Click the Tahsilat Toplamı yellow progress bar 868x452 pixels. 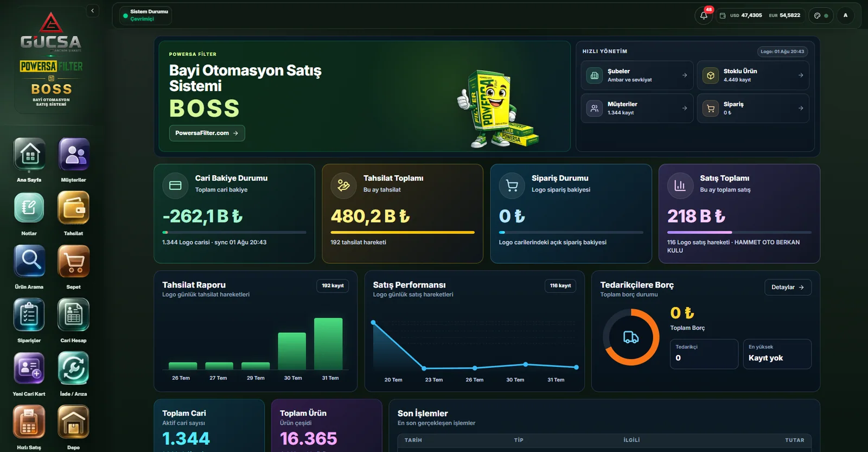coord(403,232)
